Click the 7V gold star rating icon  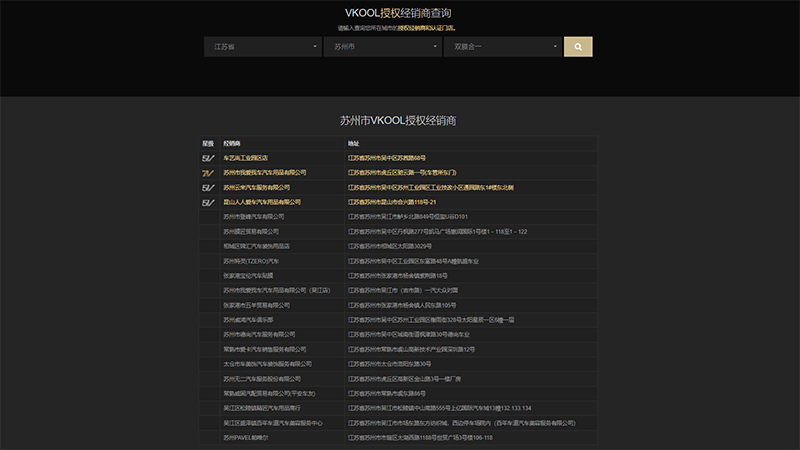pos(208,173)
